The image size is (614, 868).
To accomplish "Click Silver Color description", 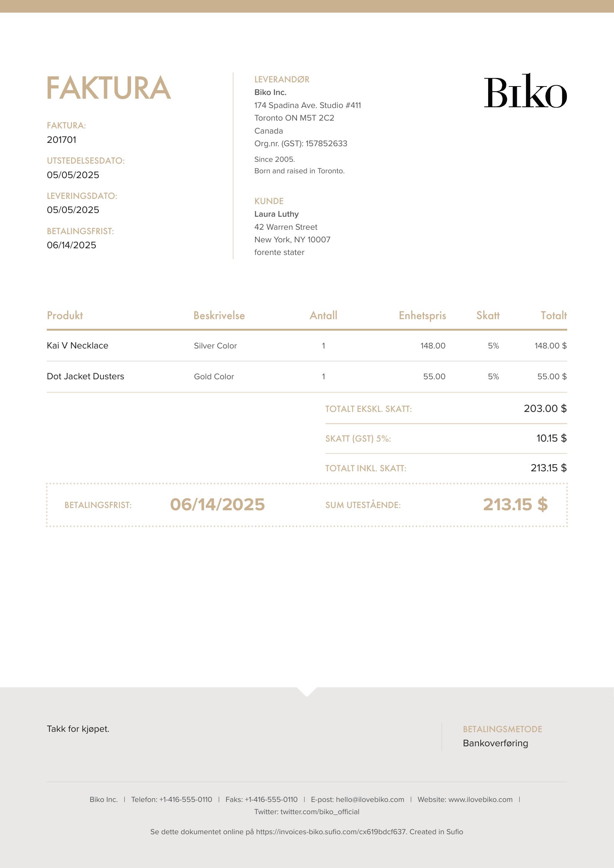I will (216, 345).
